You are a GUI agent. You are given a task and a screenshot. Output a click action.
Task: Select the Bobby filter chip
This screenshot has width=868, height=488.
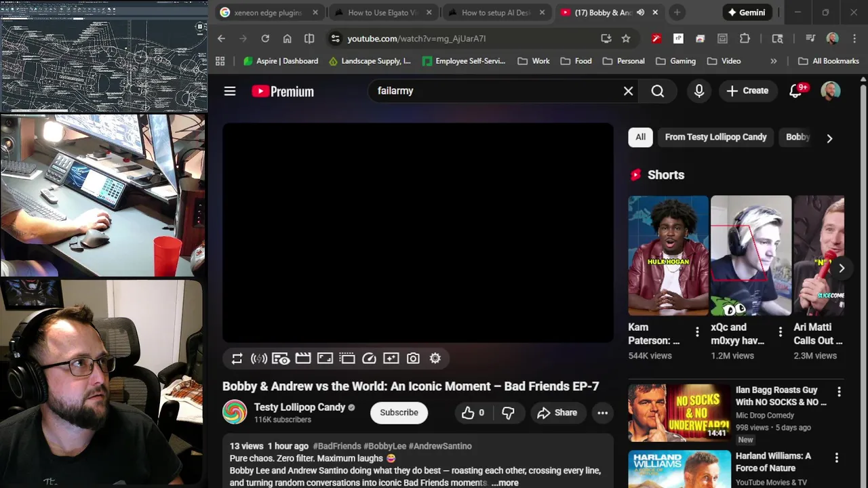[797, 137]
